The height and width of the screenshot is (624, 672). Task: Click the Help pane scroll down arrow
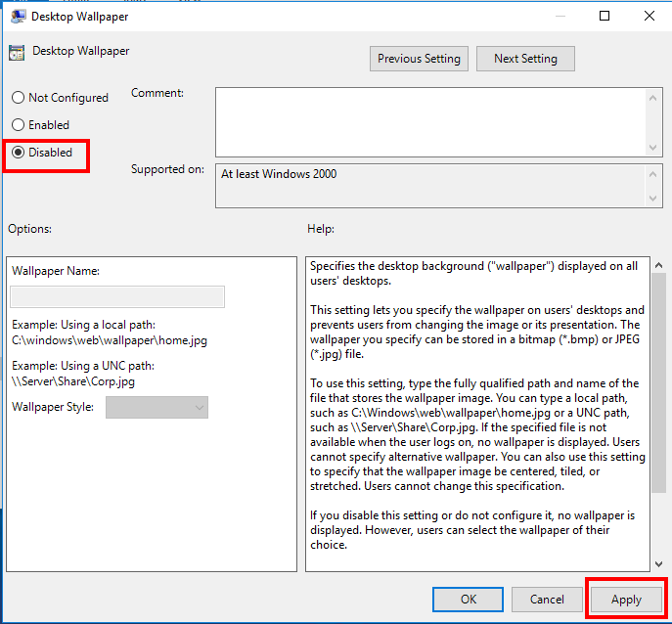click(x=658, y=564)
